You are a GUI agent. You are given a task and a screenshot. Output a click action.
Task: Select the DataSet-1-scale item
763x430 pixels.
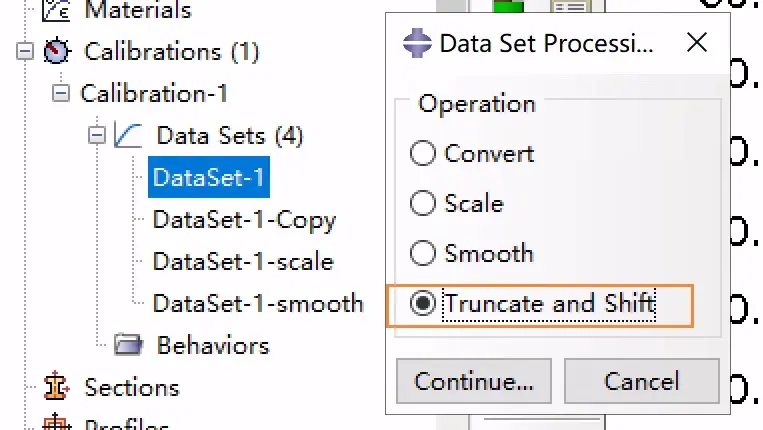[x=243, y=262]
